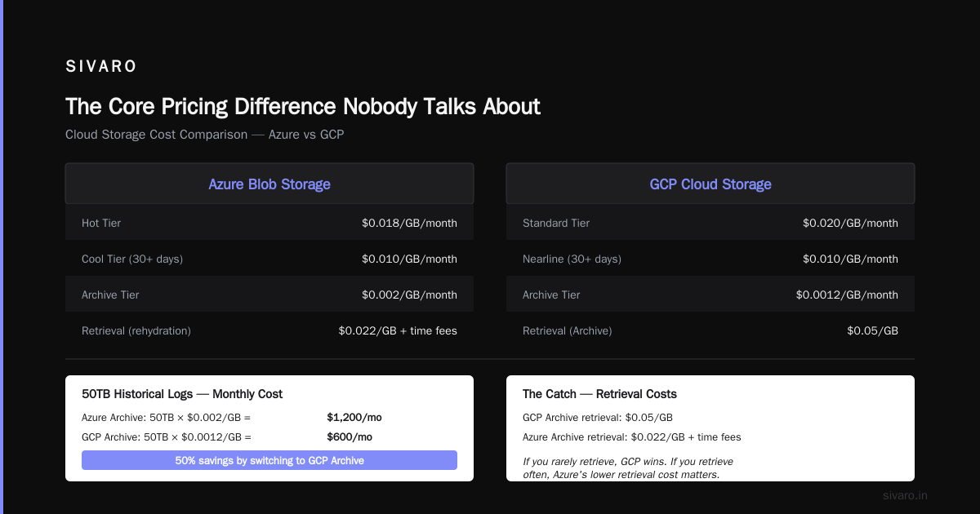980x514 pixels.
Task: Click the GCP 'Archive Tier' row label
Action: tap(551, 295)
